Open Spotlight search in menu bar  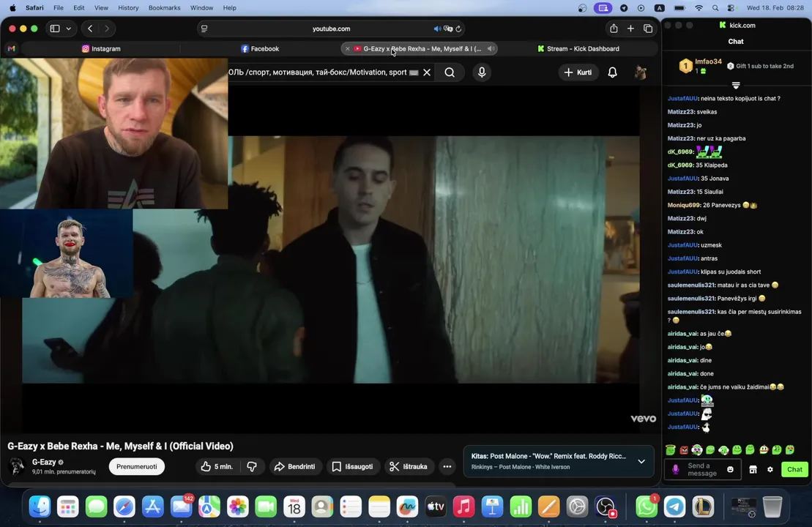[x=715, y=8]
